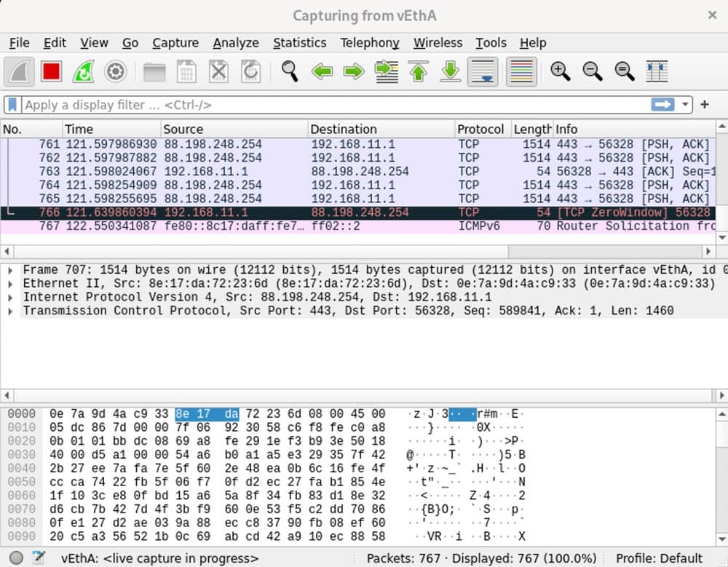Toggle automatic scrolling during live capture

coord(483,71)
